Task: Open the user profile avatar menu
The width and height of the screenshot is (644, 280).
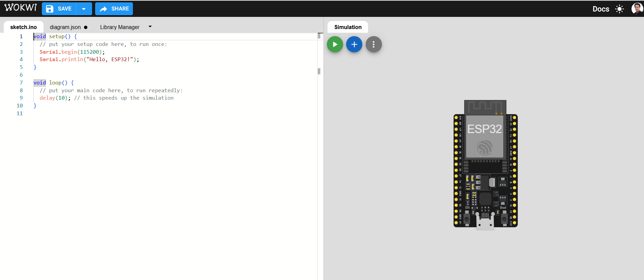Action: [637, 9]
